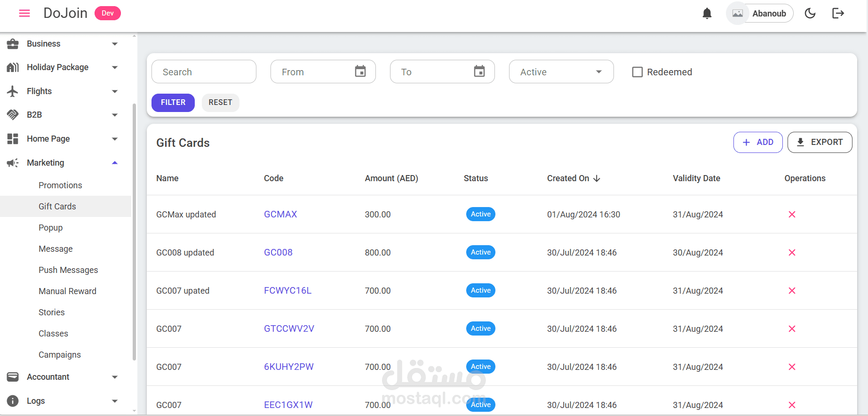Click the Home Page dashboard icon
The height and width of the screenshot is (416, 868).
(13, 139)
